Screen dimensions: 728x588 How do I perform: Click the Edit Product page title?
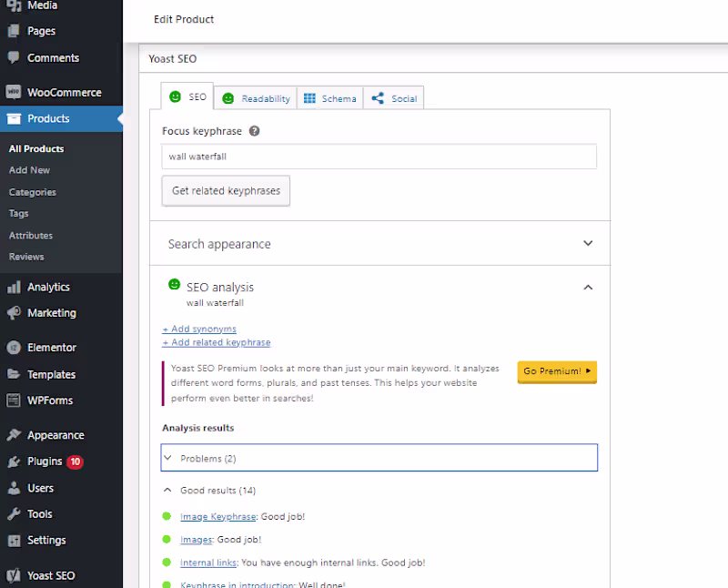pyautogui.click(x=184, y=19)
